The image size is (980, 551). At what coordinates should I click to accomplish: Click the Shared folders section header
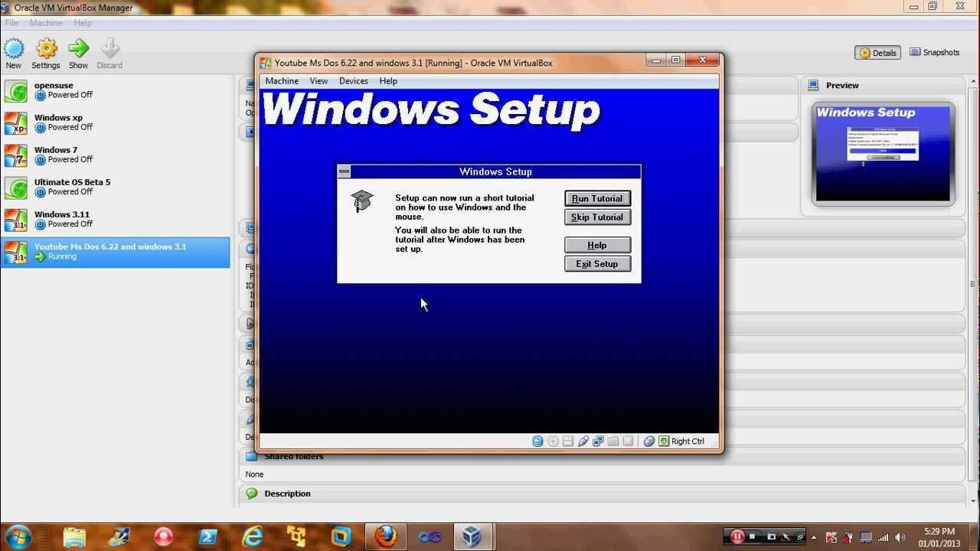(293, 456)
